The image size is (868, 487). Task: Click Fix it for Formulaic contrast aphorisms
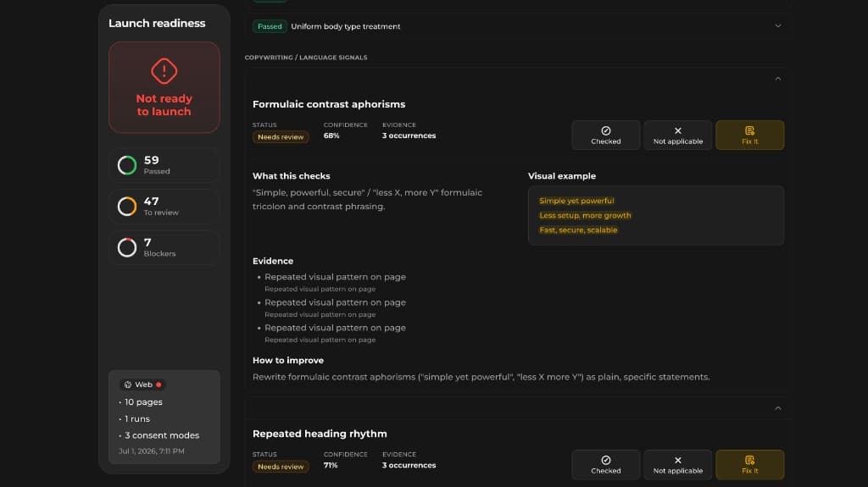point(749,135)
